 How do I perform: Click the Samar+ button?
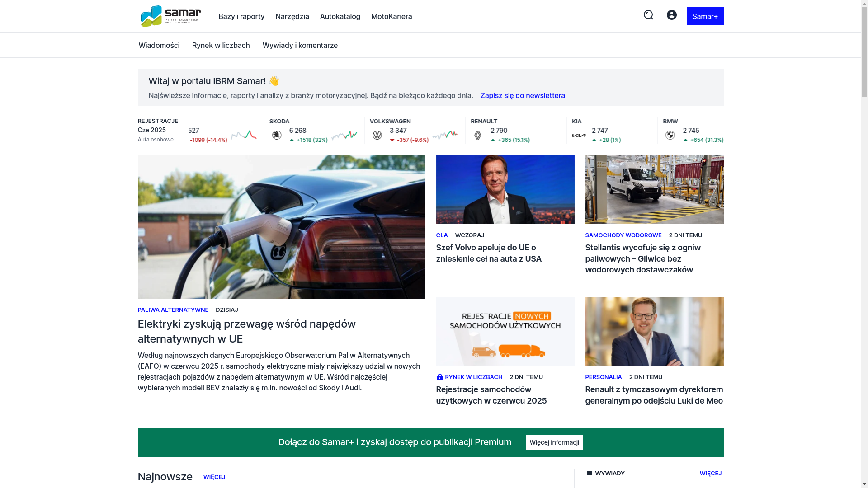[x=705, y=16]
